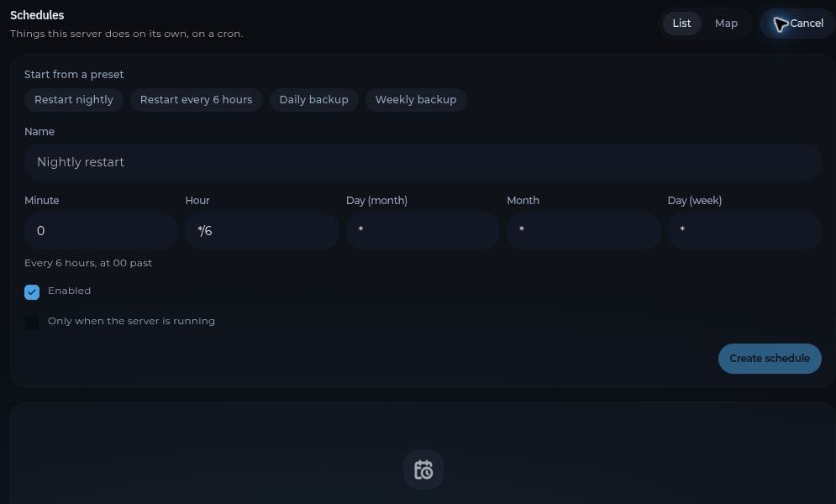Click the calendar clock schedule icon
Image resolution: width=836 pixels, height=504 pixels.
pos(423,470)
